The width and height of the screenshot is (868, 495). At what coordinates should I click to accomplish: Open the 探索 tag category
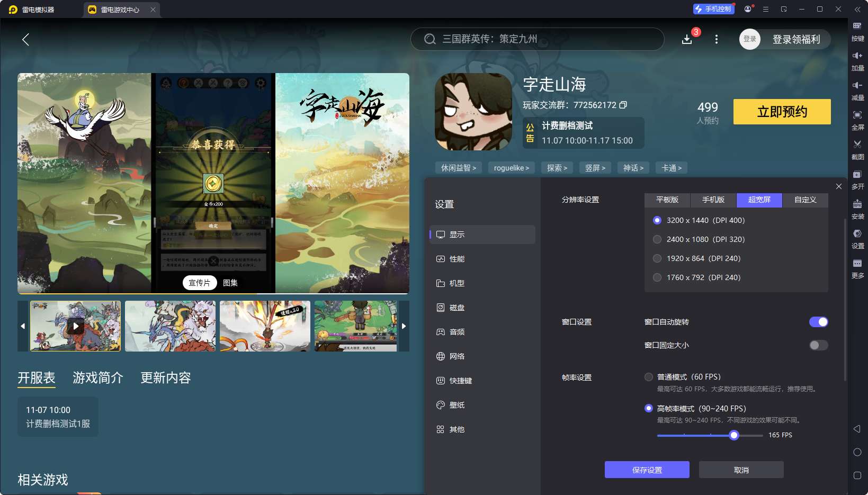click(557, 168)
